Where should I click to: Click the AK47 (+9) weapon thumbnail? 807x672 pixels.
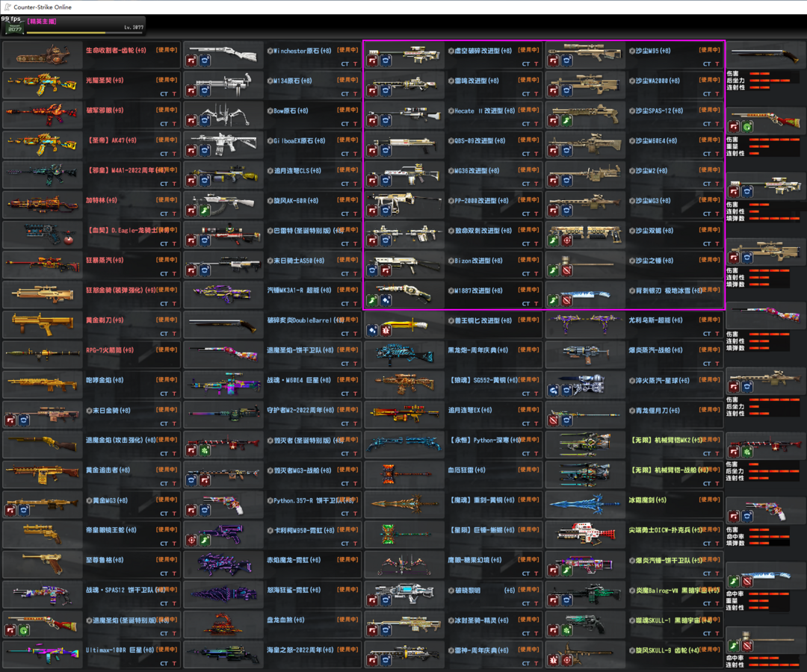[42, 140]
